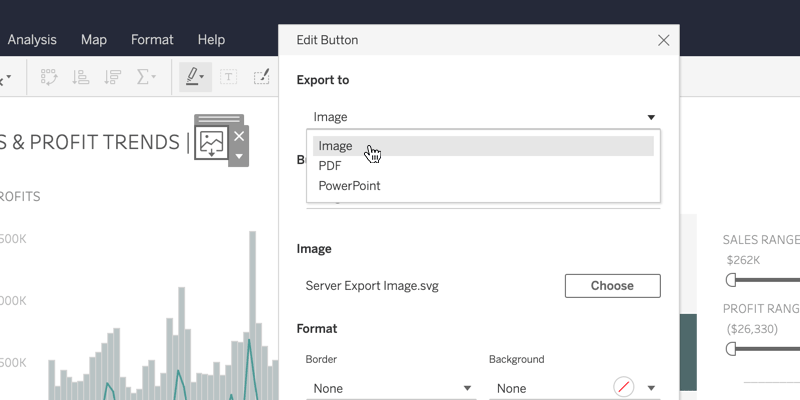800x400 pixels.
Task: Click the Sort Descending toolbar icon
Action: (112, 76)
